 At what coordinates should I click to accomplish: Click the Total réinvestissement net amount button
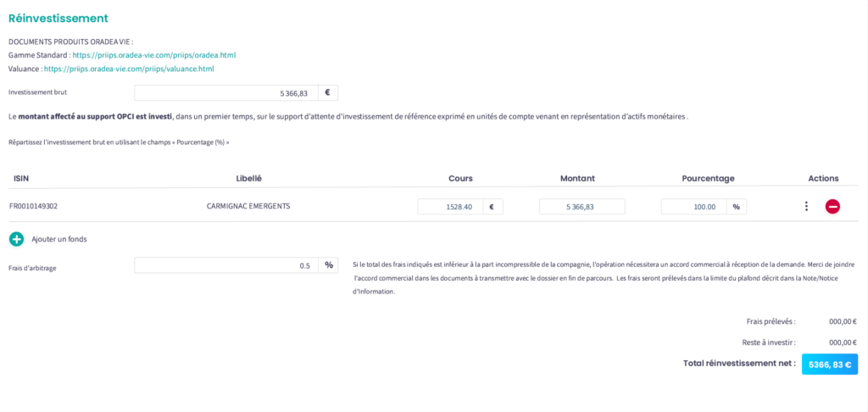[829, 364]
